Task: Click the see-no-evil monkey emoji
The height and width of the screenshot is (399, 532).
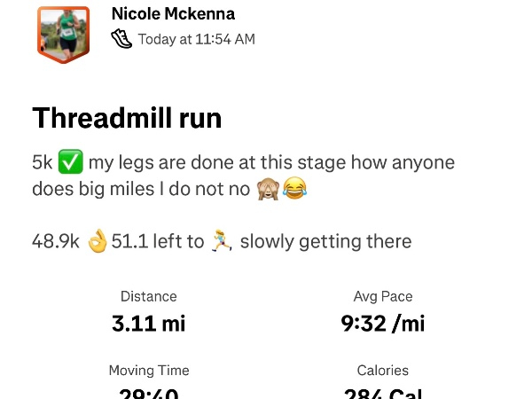Action: coord(267,189)
